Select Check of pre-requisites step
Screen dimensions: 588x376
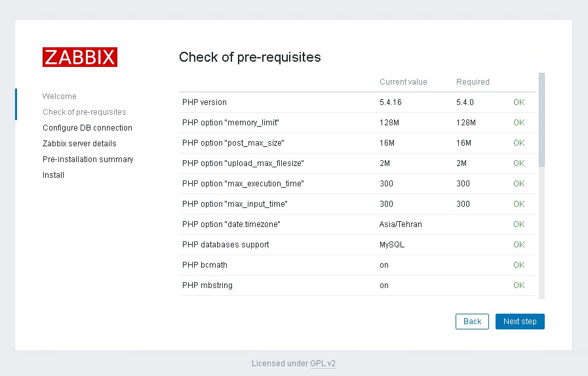point(85,112)
